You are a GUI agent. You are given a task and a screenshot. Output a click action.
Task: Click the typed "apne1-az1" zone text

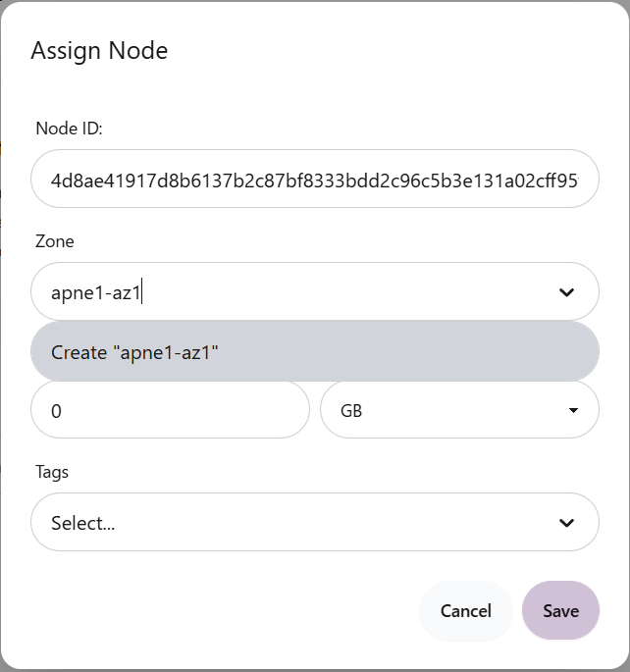click(x=97, y=292)
